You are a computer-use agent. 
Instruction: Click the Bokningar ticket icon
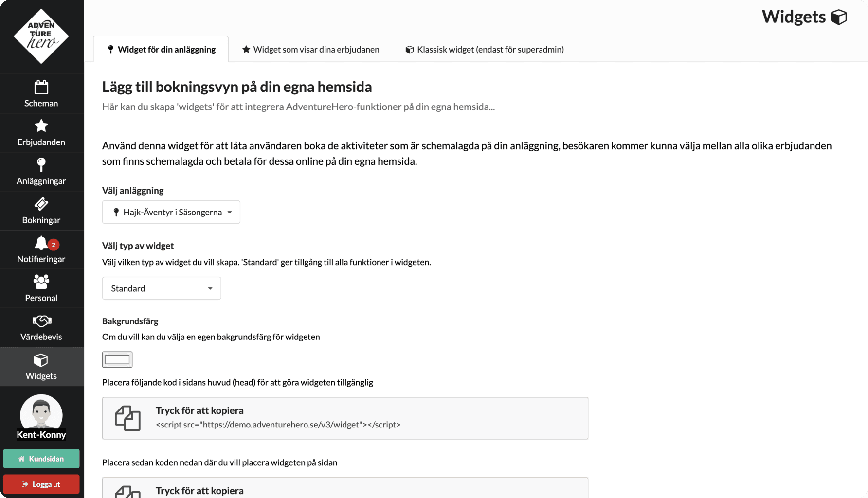point(41,204)
